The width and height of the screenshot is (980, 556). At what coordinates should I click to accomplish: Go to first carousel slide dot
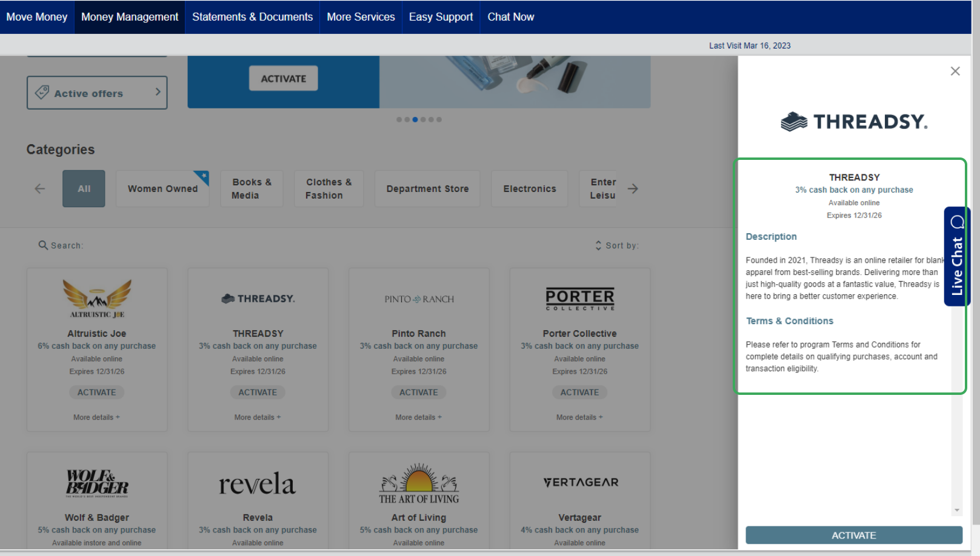[399, 119]
